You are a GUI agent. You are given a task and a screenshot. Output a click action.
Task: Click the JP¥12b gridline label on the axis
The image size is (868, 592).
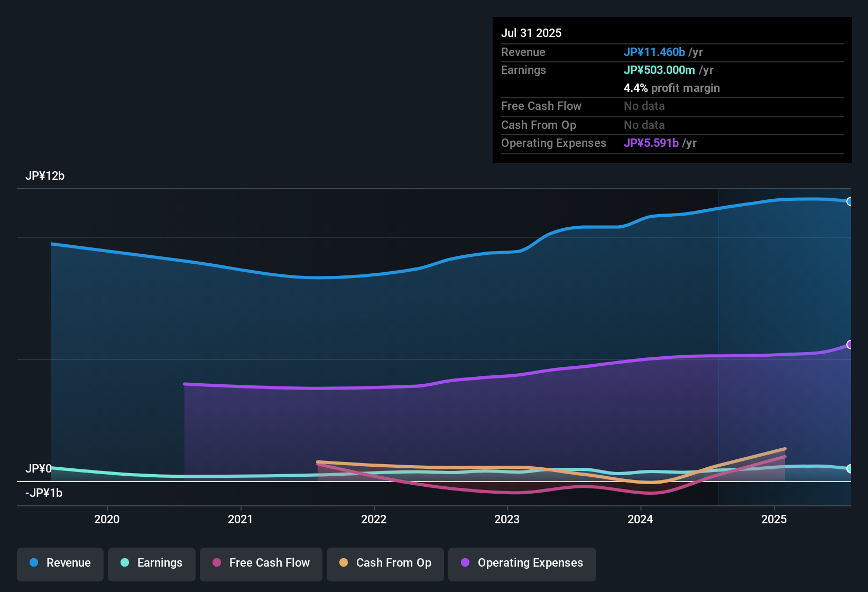(x=45, y=175)
